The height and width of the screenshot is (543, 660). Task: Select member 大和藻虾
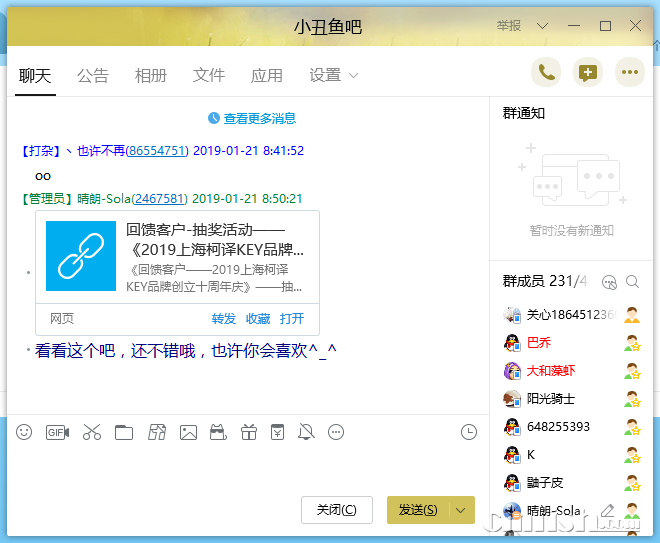[x=571, y=371]
